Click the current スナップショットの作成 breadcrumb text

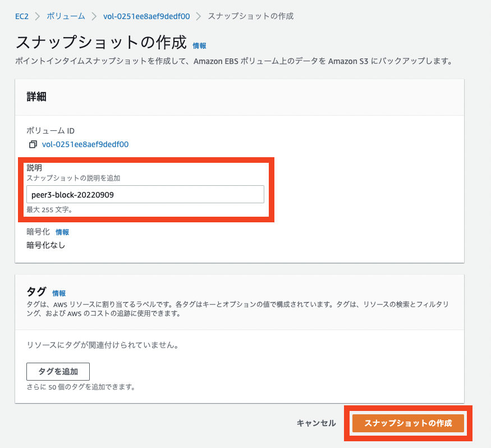pos(251,16)
